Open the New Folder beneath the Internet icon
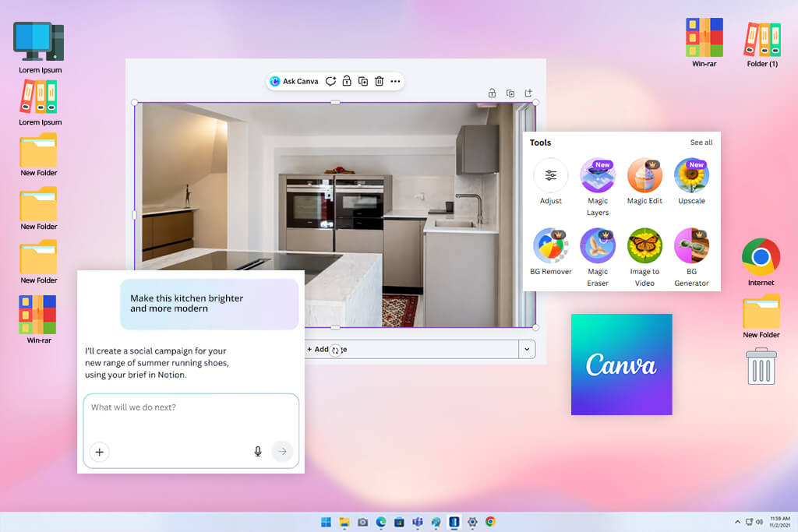 (x=761, y=316)
